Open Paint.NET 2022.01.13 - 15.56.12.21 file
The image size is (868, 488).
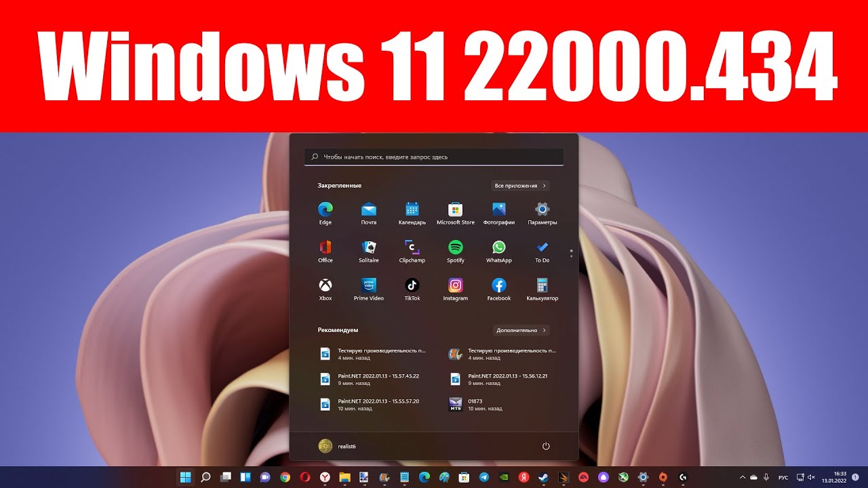pos(499,379)
